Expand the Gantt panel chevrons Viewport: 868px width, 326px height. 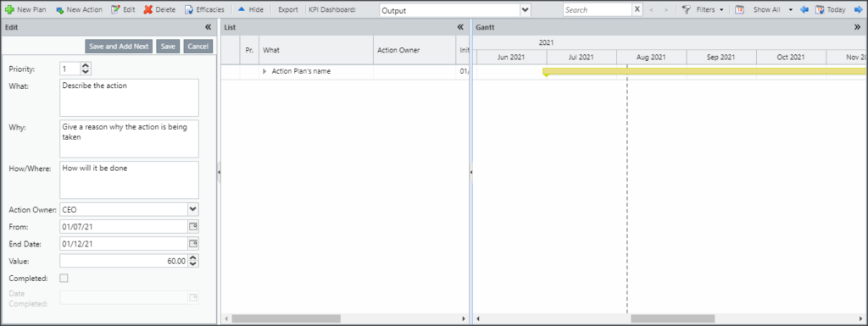pyautogui.click(x=858, y=26)
